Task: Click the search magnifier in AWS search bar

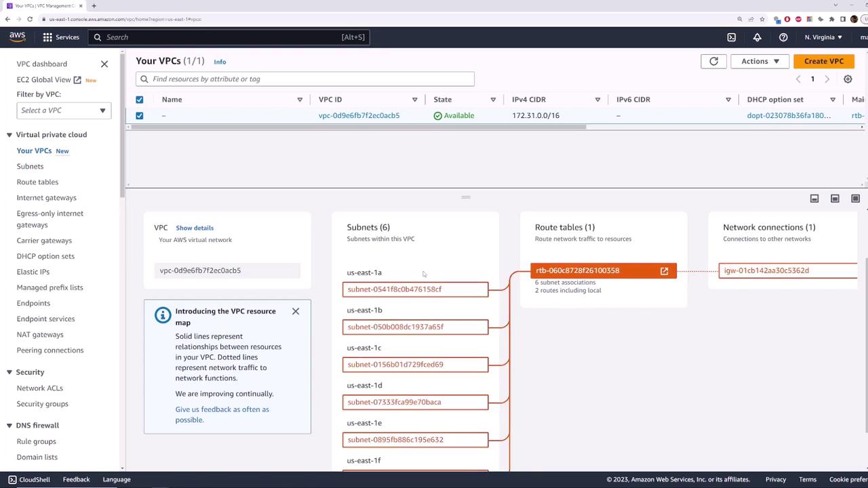Action: click(98, 37)
